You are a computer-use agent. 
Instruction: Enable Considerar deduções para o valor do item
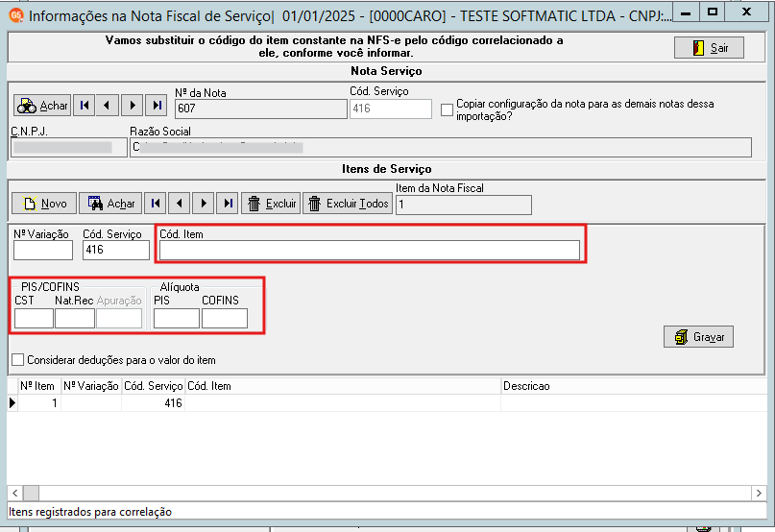[18, 360]
